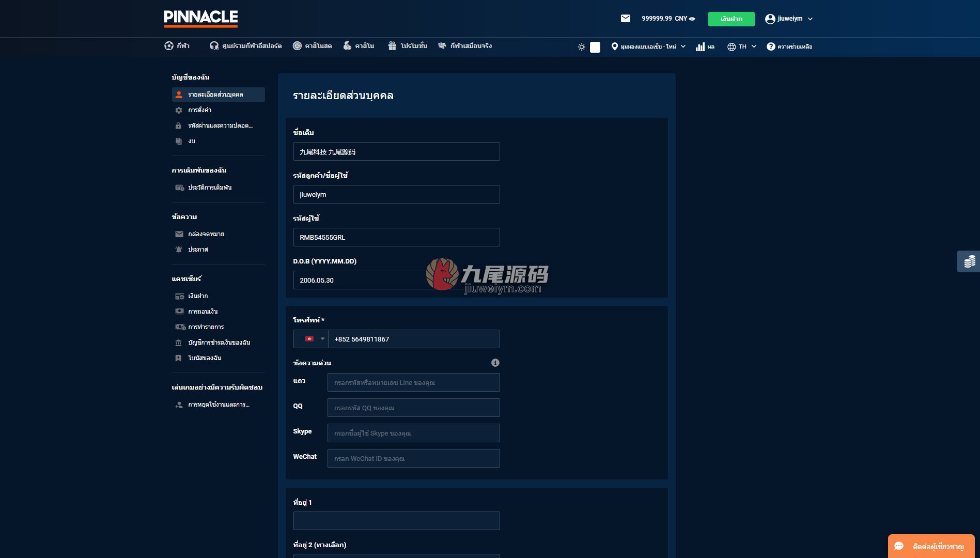The image size is (980, 558).
Task: Open the phone country flag selector
Action: tap(311, 339)
